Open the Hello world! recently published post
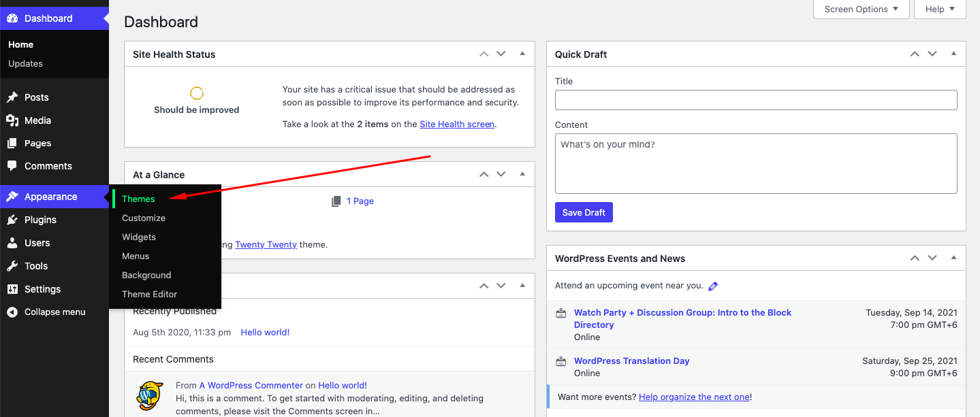 (x=265, y=332)
